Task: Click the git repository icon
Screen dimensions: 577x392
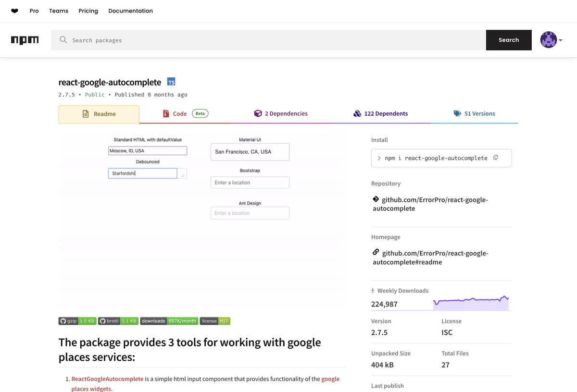Action: (x=376, y=199)
